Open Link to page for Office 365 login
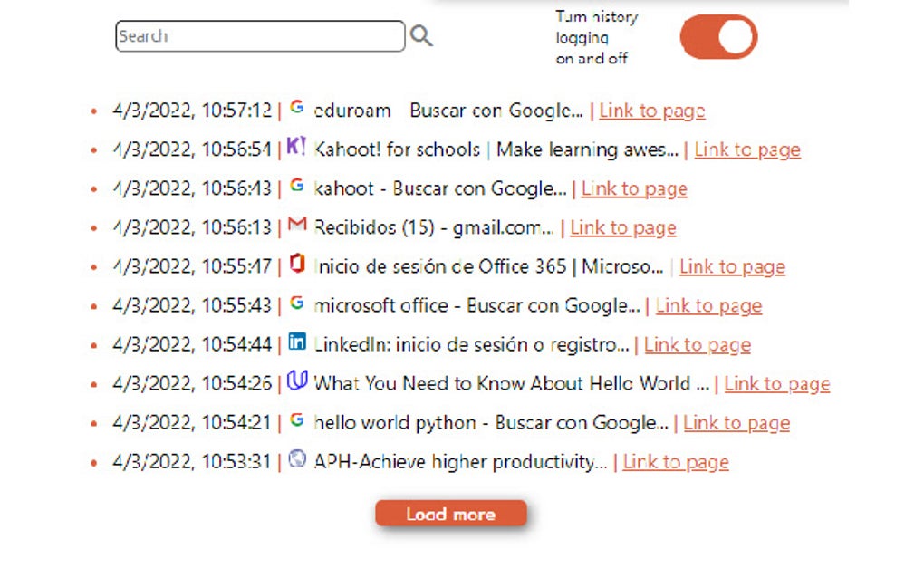 tap(732, 267)
